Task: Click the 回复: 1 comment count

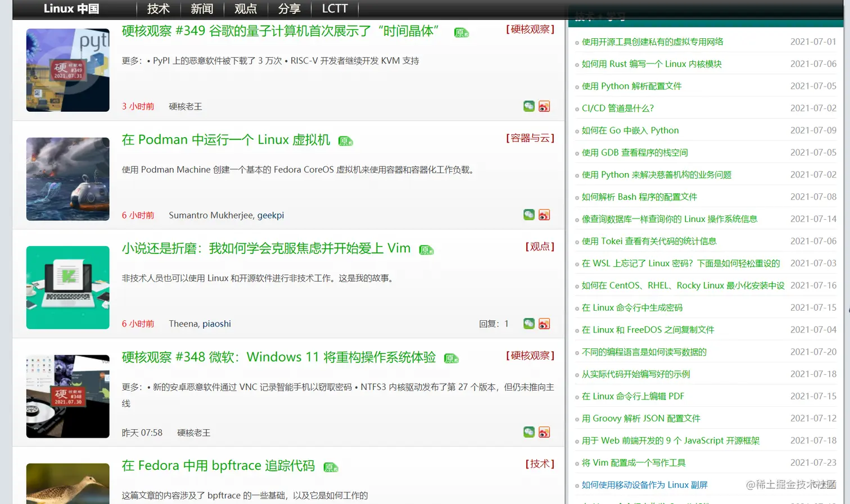Action: 494,324
